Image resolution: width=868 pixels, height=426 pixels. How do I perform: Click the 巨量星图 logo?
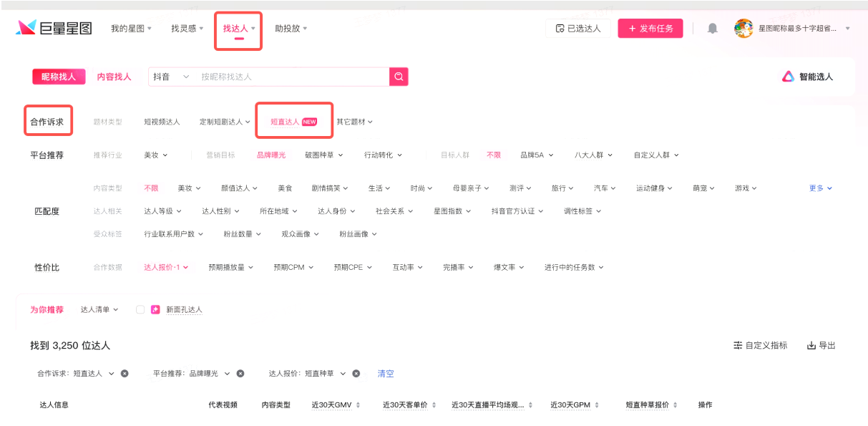54,28
